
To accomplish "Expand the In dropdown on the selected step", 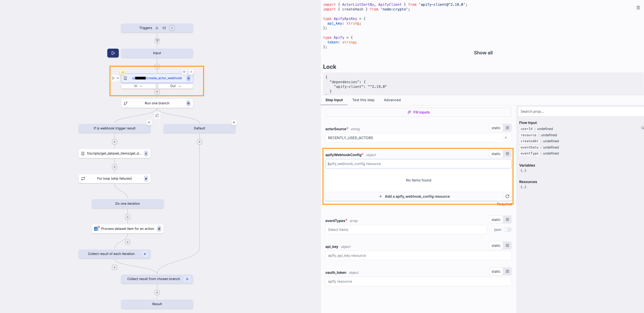I will pyautogui.click(x=139, y=86).
